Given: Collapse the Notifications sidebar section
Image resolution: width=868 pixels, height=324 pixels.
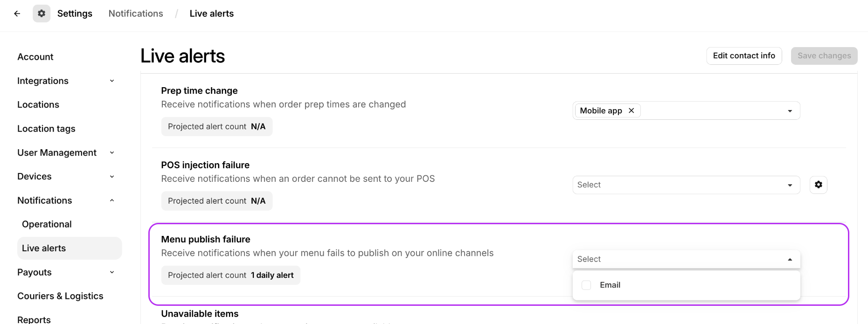Looking at the screenshot, I should (112, 200).
